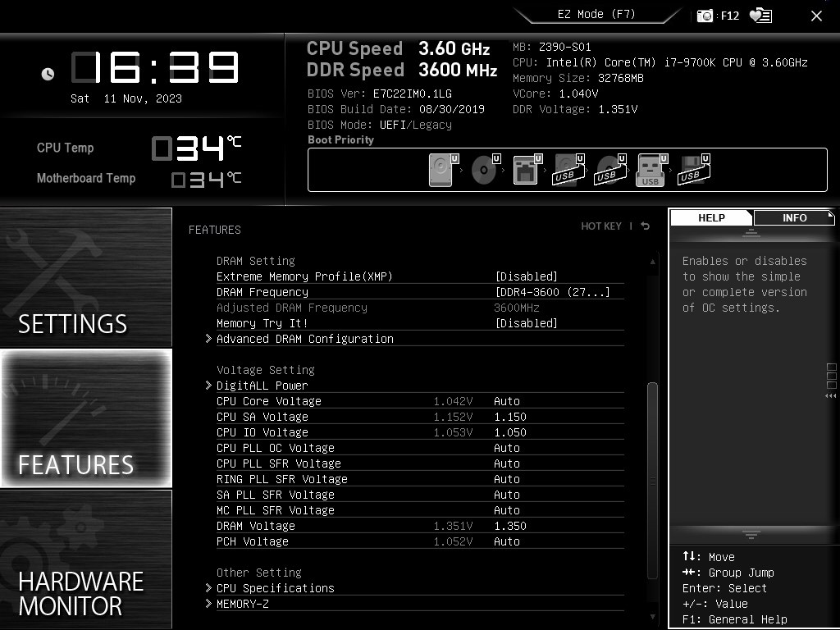This screenshot has width=840, height=630.
Task: Edit CPU SA Voltage value 1.150
Action: [510, 417]
